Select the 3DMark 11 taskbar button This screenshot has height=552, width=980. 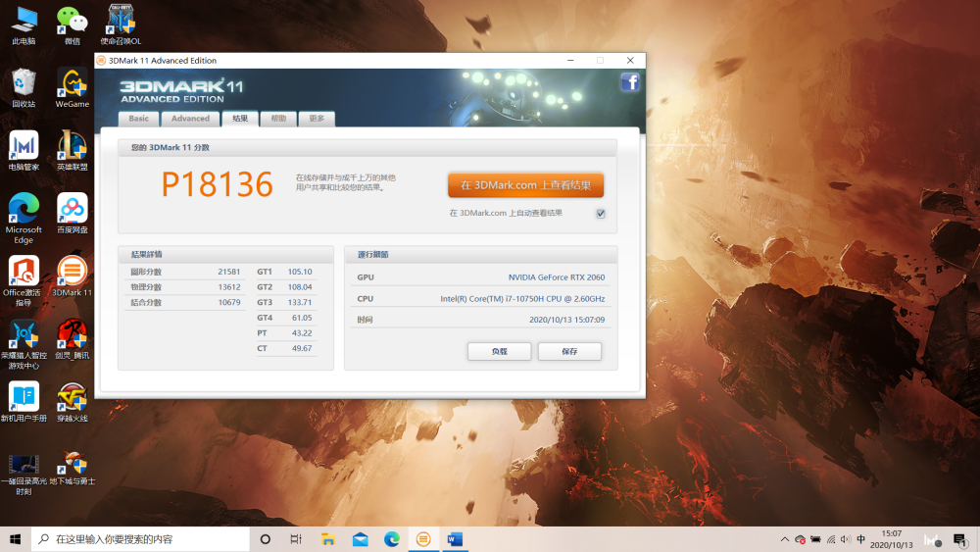point(423,539)
